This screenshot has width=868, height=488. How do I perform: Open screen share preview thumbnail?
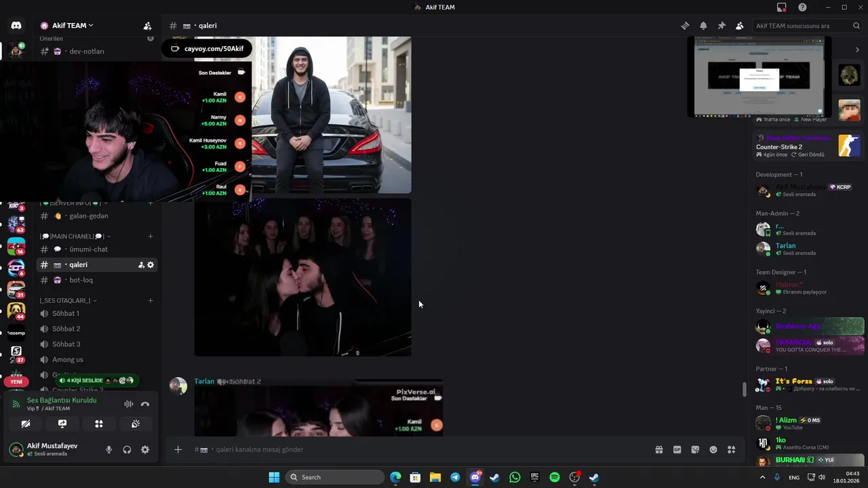click(x=759, y=77)
